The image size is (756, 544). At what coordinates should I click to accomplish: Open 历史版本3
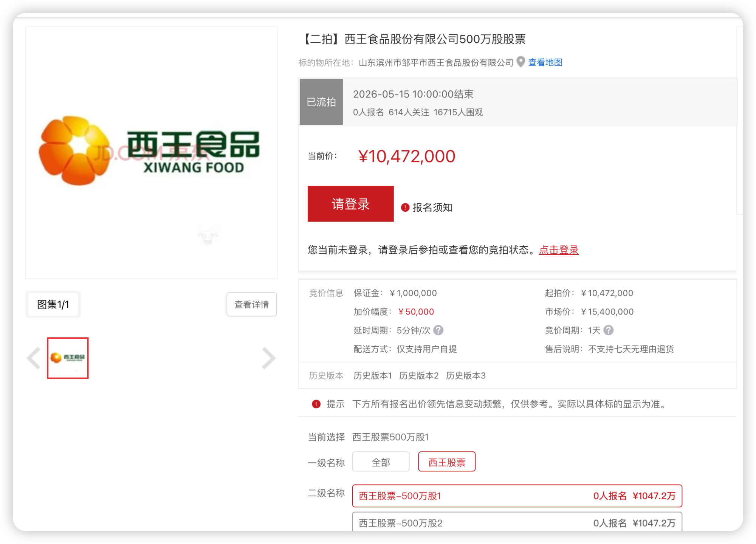pyautogui.click(x=466, y=375)
